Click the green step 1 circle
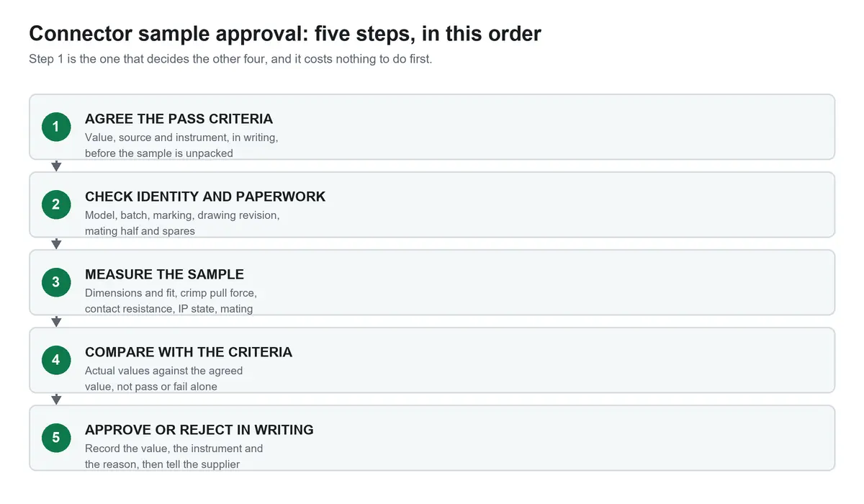Viewport: 864px width, 504px height. [x=56, y=127]
